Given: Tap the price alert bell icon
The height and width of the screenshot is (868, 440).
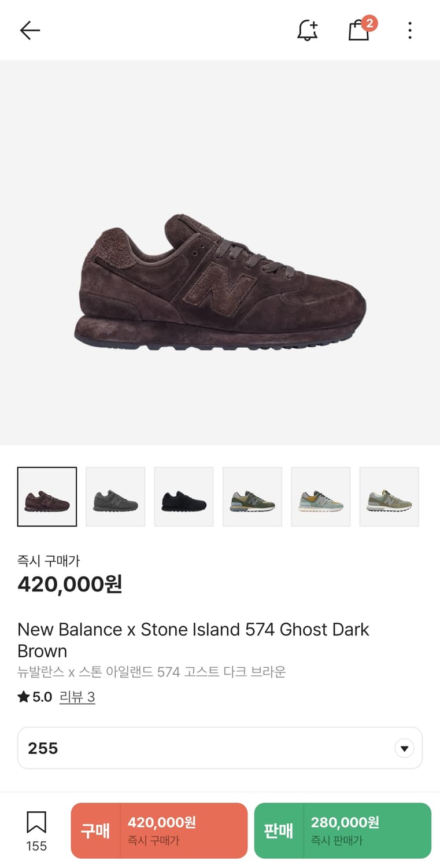Looking at the screenshot, I should pos(308,30).
